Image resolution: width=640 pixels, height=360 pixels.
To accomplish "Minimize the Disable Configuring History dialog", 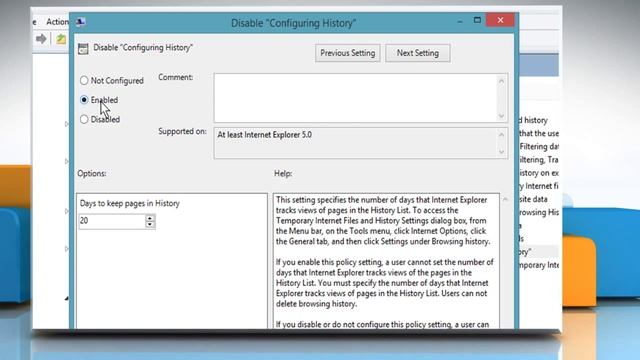I will click(x=460, y=20).
